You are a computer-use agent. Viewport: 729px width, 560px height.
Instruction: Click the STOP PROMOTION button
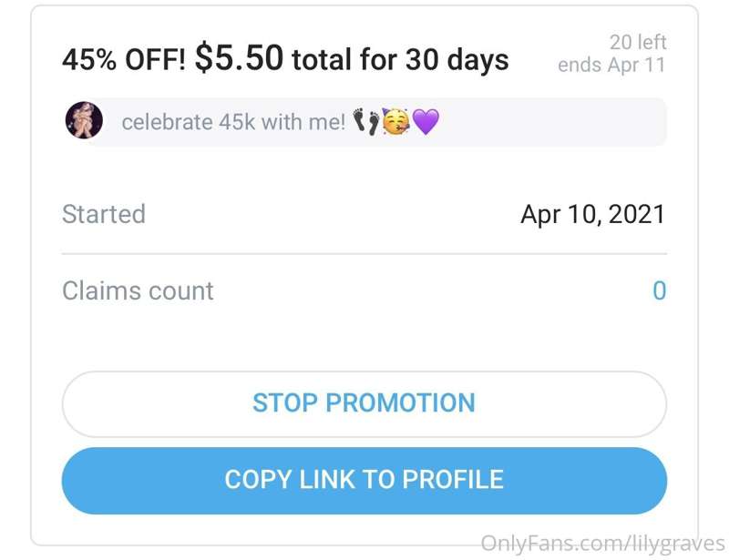click(364, 404)
